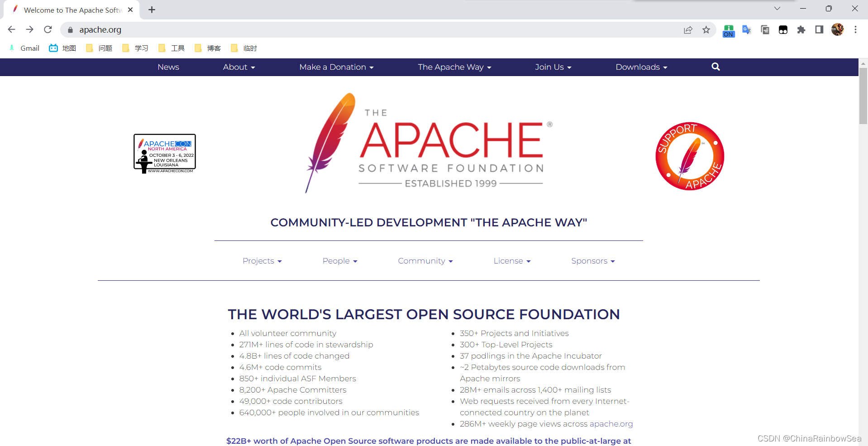Screen dimensions: 868x446
Task: Click '37 podlings in the Apache Incubator'
Action: point(531,356)
